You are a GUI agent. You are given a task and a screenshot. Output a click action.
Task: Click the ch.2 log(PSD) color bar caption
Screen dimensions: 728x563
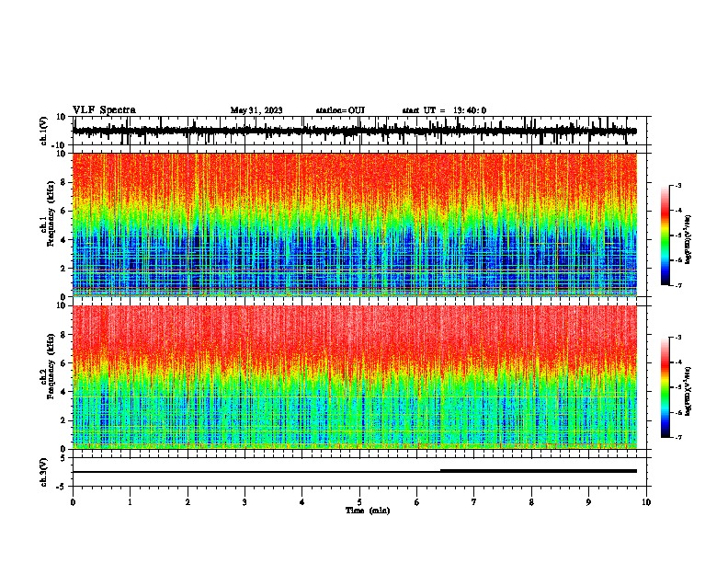(688, 391)
